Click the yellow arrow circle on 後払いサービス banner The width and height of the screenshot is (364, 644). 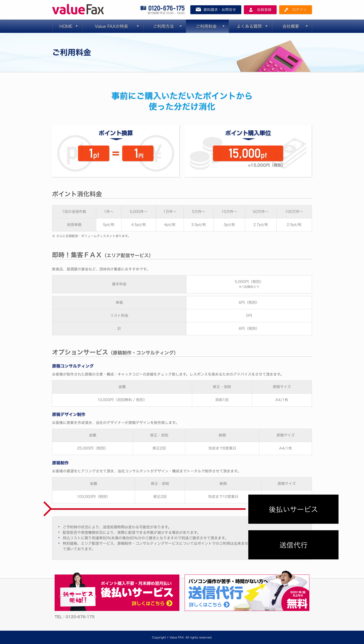(170, 603)
